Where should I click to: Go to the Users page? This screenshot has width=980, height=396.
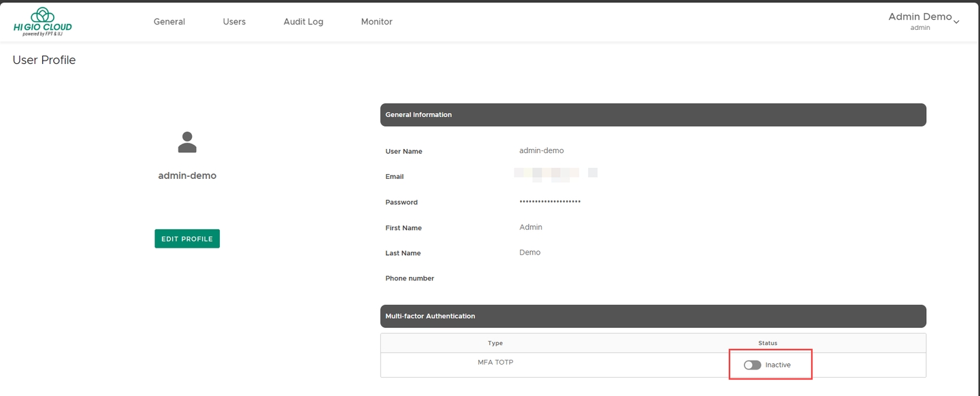coord(234,22)
